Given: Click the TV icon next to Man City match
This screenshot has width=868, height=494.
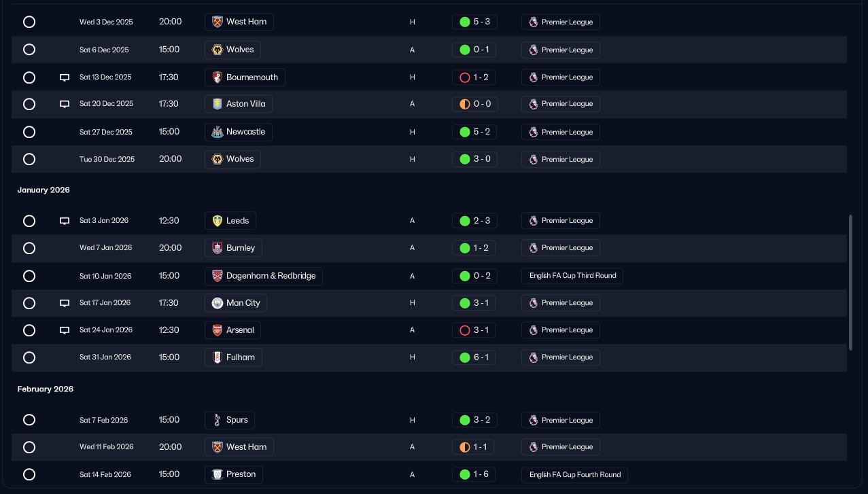Looking at the screenshot, I should pyautogui.click(x=65, y=303).
